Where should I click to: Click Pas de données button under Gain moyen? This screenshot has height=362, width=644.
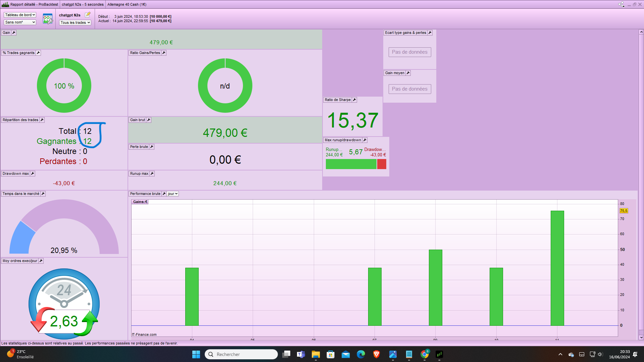(410, 89)
